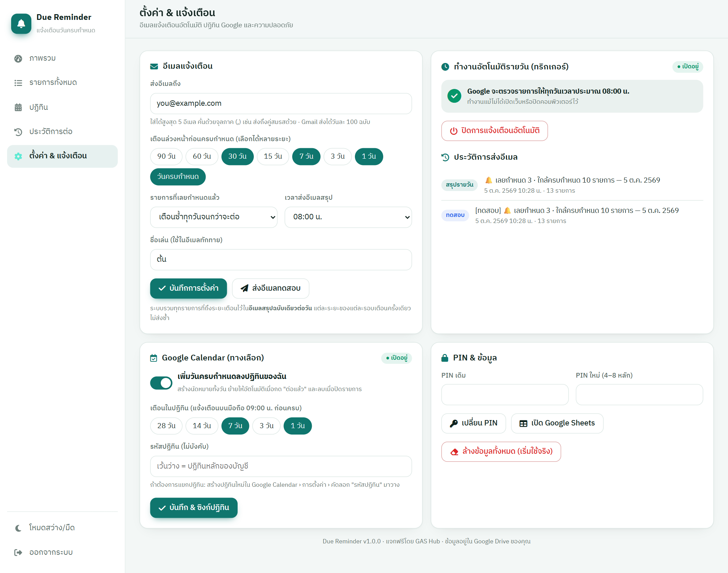This screenshot has height=573, width=728.
Task: Click the table icon on เปิด Google Sheets
Action: 523,423
